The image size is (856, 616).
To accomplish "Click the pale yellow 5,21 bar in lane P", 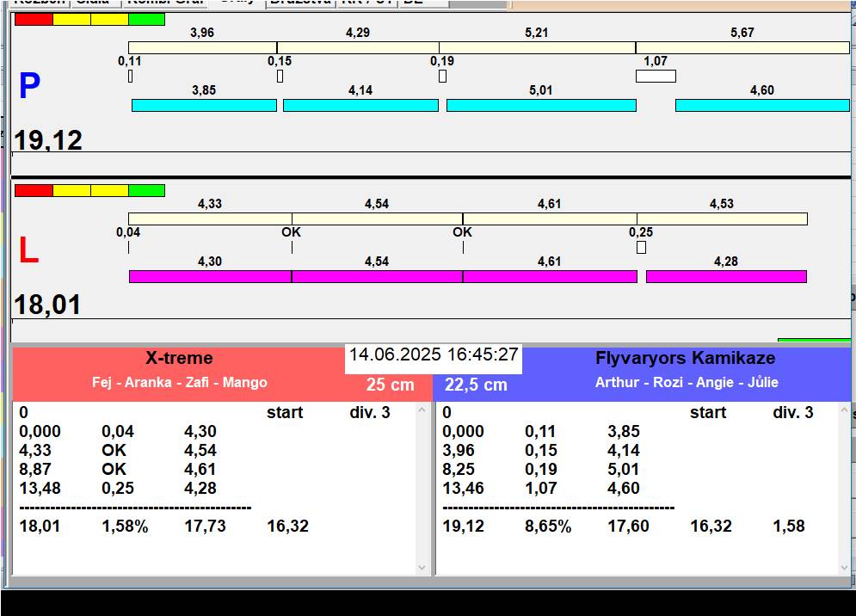I will (x=537, y=47).
